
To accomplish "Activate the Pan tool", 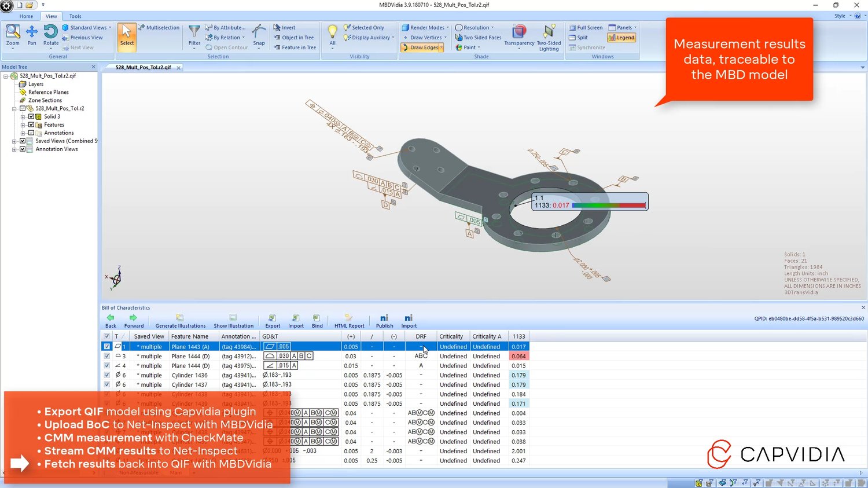I will coord(32,35).
